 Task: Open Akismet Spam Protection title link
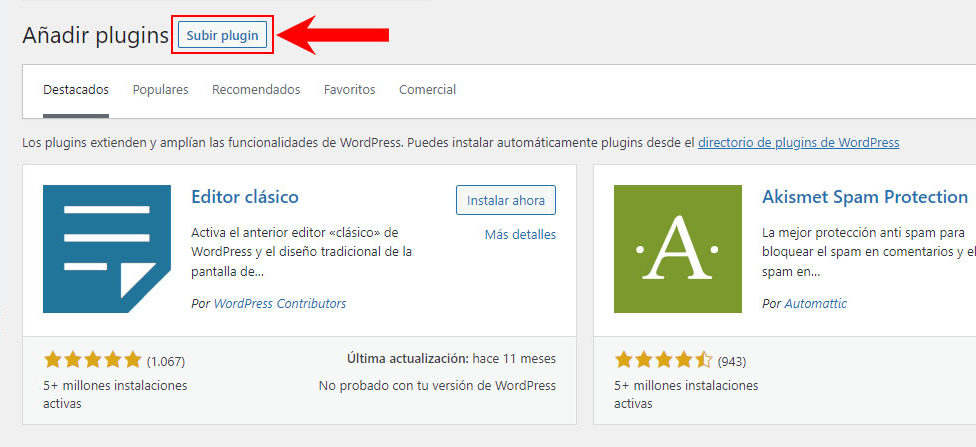point(865,197)
